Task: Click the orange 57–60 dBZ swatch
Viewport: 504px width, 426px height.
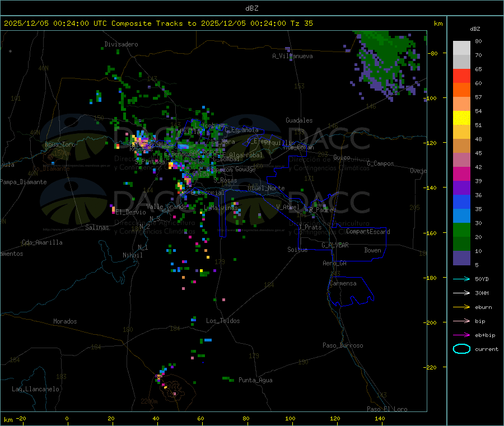Action: tap(461, 90)
